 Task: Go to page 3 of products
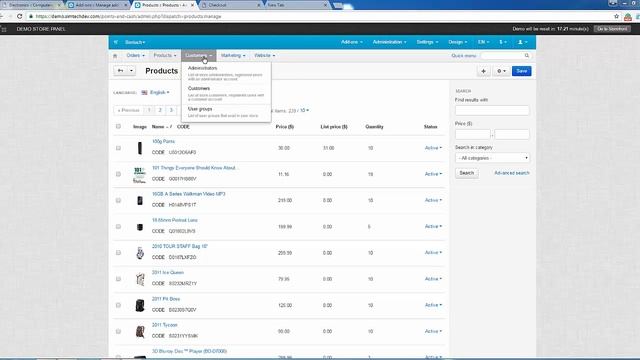coord(171,110)
